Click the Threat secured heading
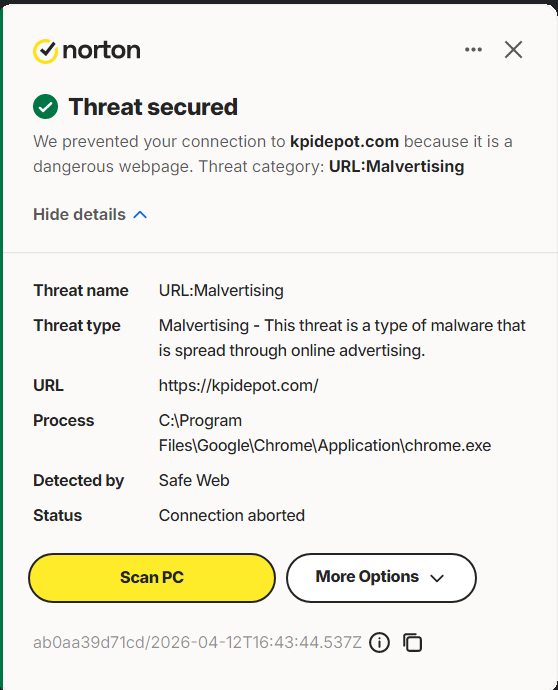 pyautogui.click(x=153, y=107)
